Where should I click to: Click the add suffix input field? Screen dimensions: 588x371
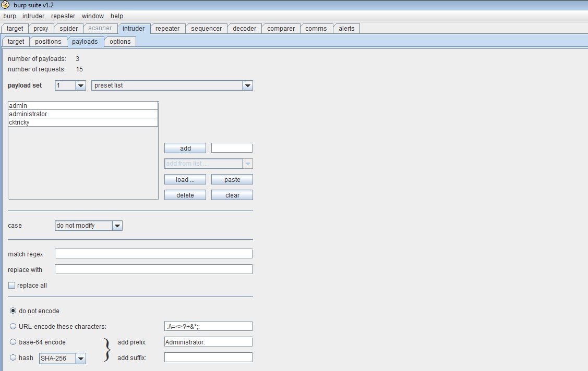208,357
